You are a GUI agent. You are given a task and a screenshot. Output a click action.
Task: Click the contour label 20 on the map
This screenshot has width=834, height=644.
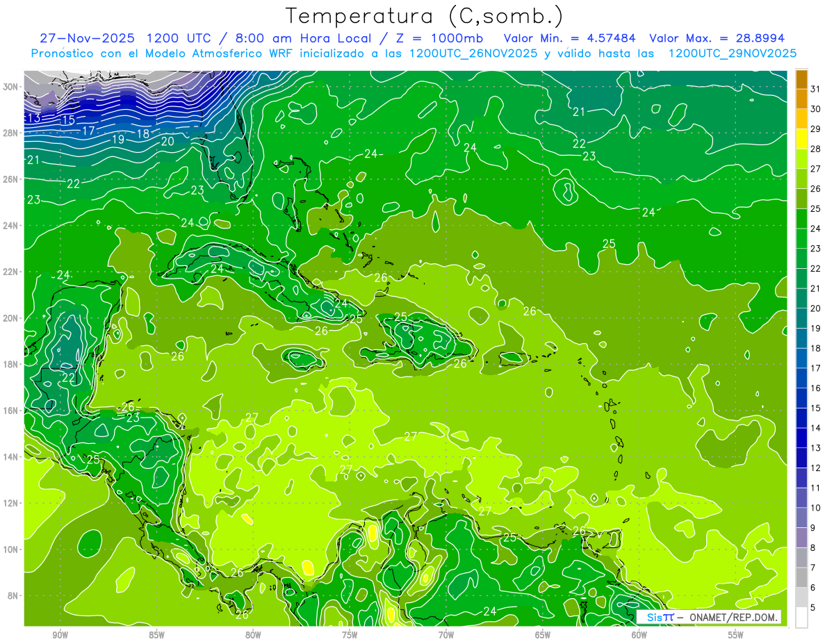pos(167,141)
